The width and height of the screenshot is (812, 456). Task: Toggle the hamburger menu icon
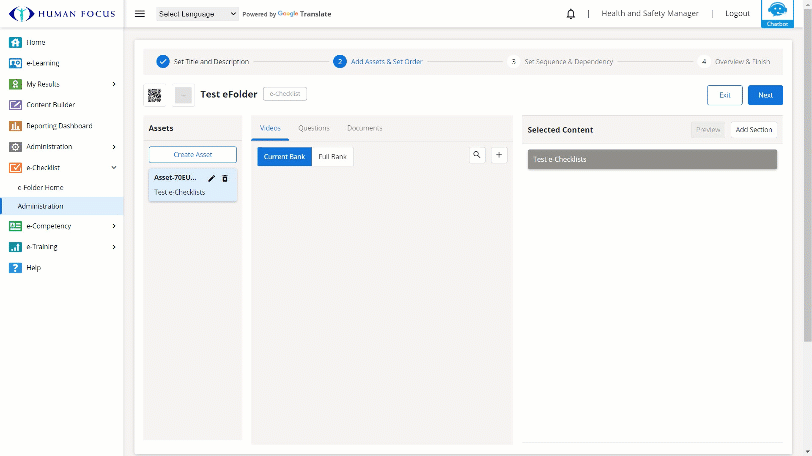pyautogui.click(x=139, y=14)
